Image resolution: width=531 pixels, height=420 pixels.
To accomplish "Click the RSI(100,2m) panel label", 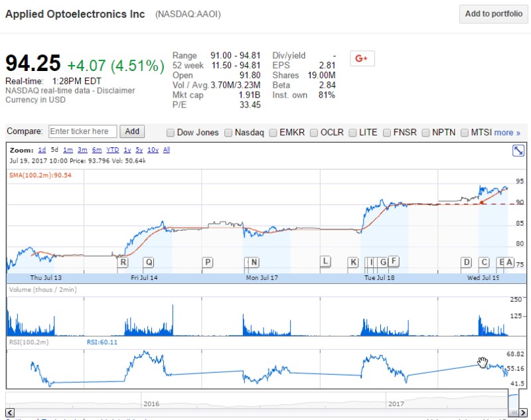I will (29, 342).
